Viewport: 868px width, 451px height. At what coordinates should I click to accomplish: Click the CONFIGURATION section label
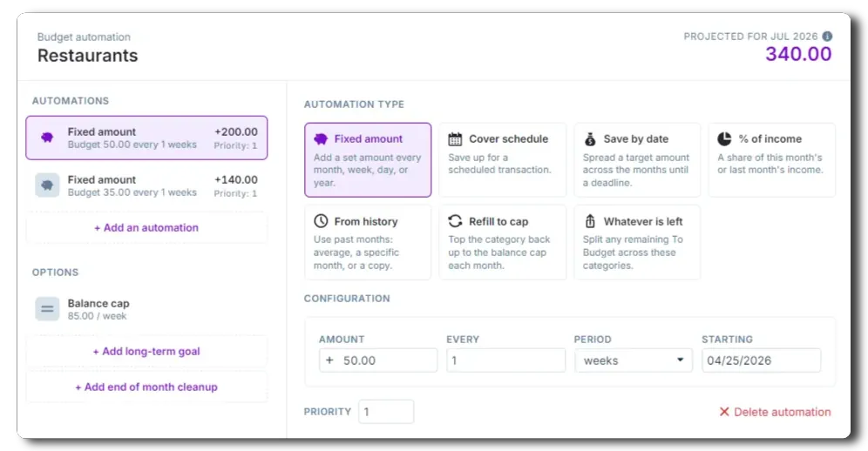point(347,299)
